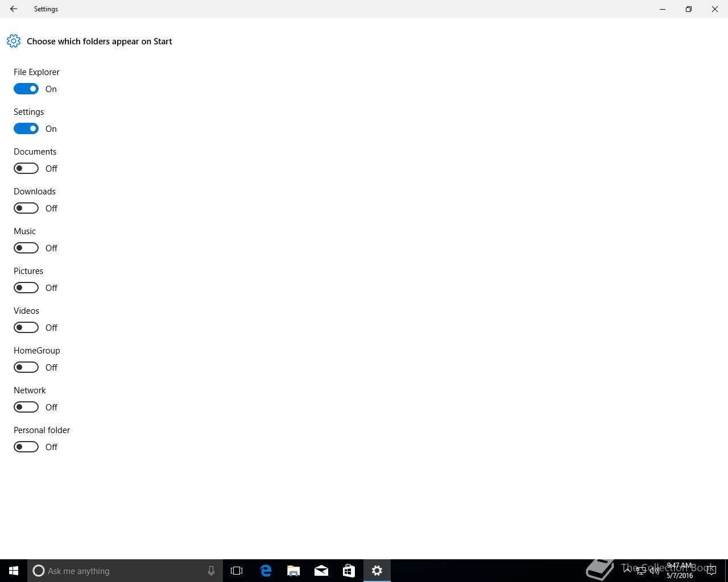This screenshot has height=582, width=728.
Task: Click the 'Settings' title in the title bar
Action: [46, 9]
